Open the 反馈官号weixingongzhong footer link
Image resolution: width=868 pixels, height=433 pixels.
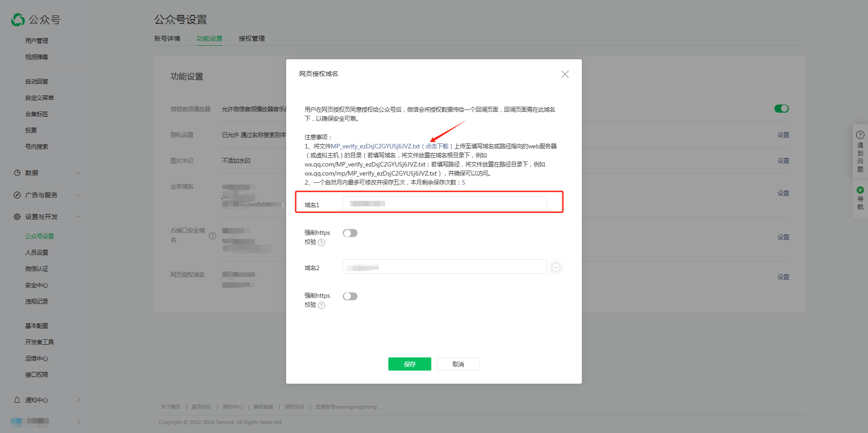click(x=346, y=407)
